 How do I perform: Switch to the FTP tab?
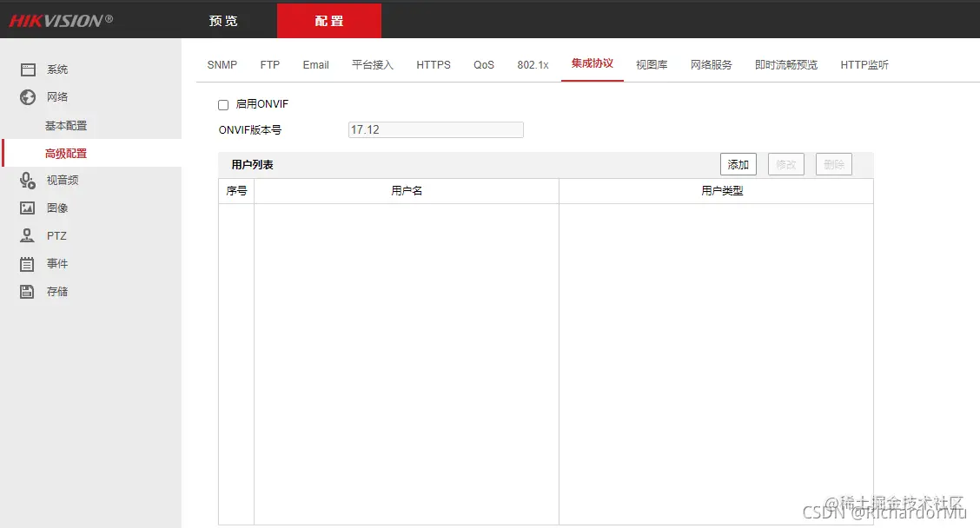[x=269, y=64]
